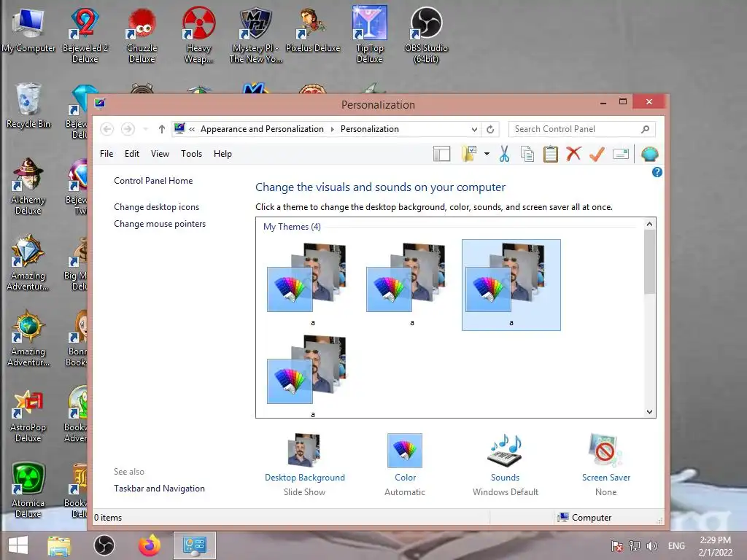This screenshot has width=747, height=560.
Task: Toggle the preview pane layout icon
Action: click(441, 154)
